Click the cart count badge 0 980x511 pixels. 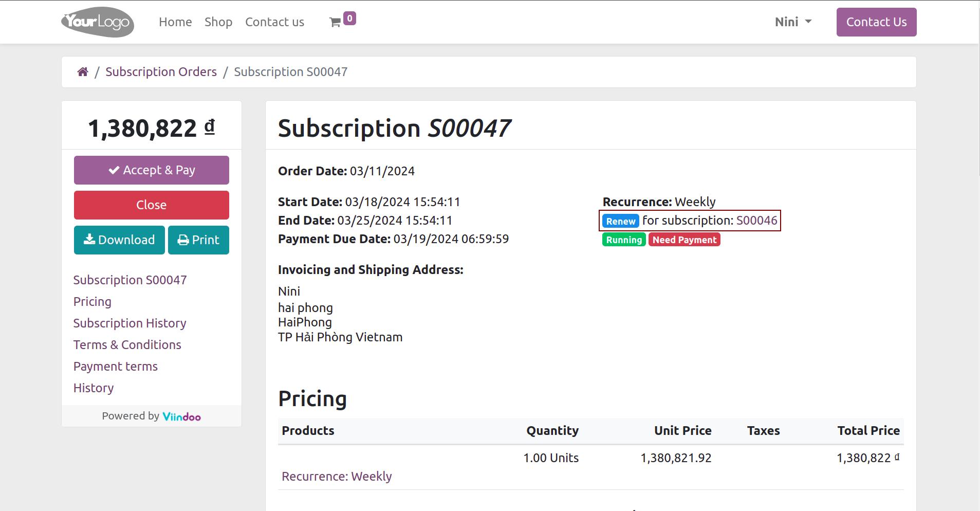pyautogui.click(x=349, y=19)
